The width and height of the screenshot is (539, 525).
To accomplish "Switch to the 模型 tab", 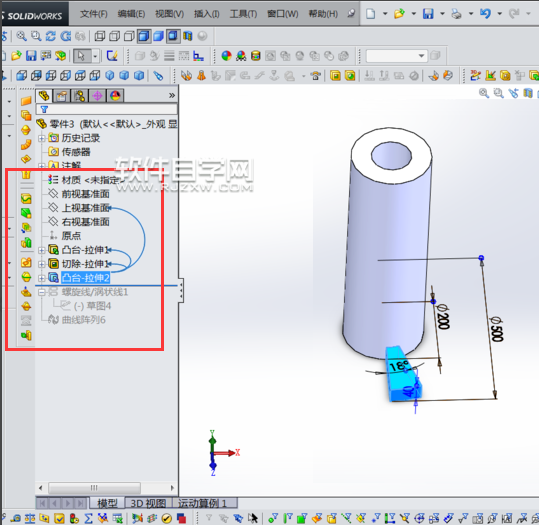I will coord(107,504).
